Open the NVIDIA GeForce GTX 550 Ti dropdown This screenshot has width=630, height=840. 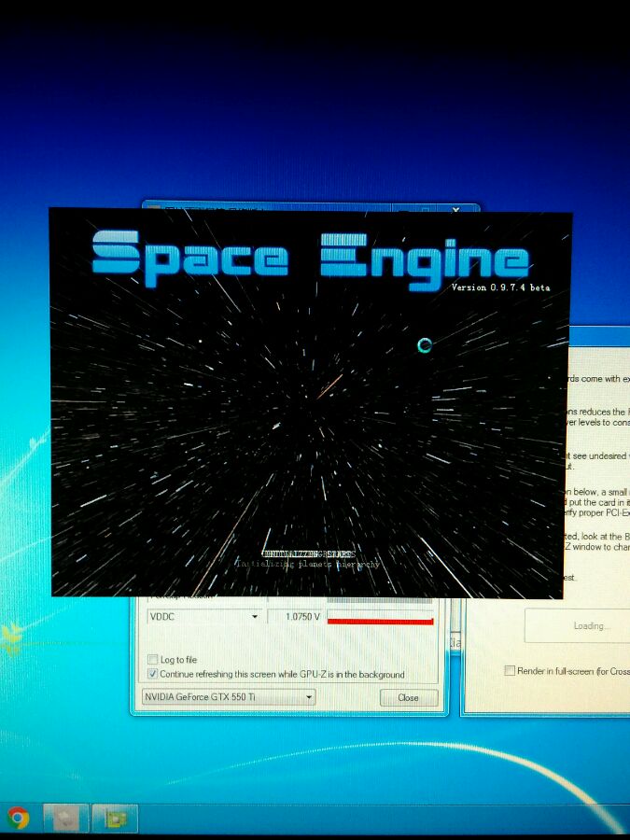point(229,697)
